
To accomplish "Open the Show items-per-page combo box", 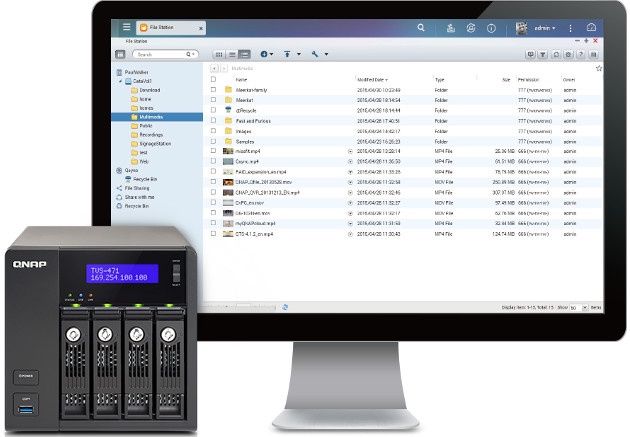I will 579,308.
